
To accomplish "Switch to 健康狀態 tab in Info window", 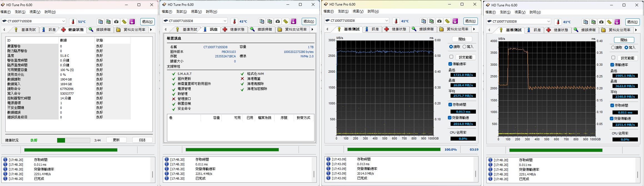I will click(x=234, y=29).
